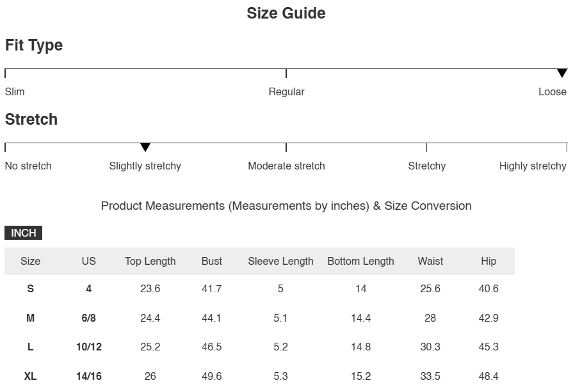The width and height of the screenshot is (573, 392).
Task: Click the US size 6/8 cell
Action: coord(88,318)
